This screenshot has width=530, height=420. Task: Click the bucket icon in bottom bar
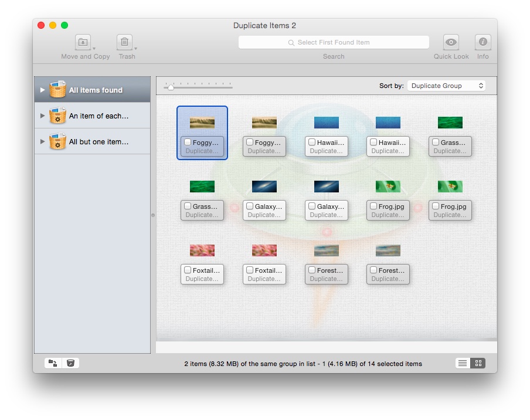point(70,363)
